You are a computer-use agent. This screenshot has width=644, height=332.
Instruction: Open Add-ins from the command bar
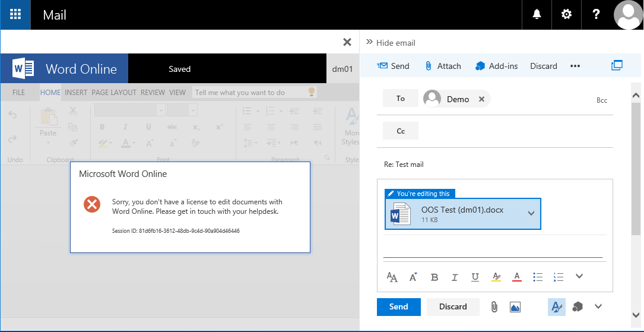point(497,66)
